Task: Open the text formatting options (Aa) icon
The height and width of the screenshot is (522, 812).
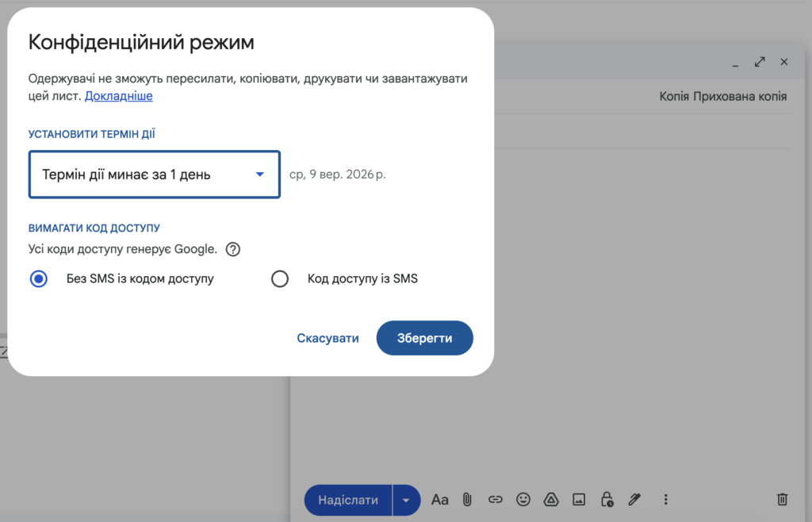Action: tap(439, 500)
